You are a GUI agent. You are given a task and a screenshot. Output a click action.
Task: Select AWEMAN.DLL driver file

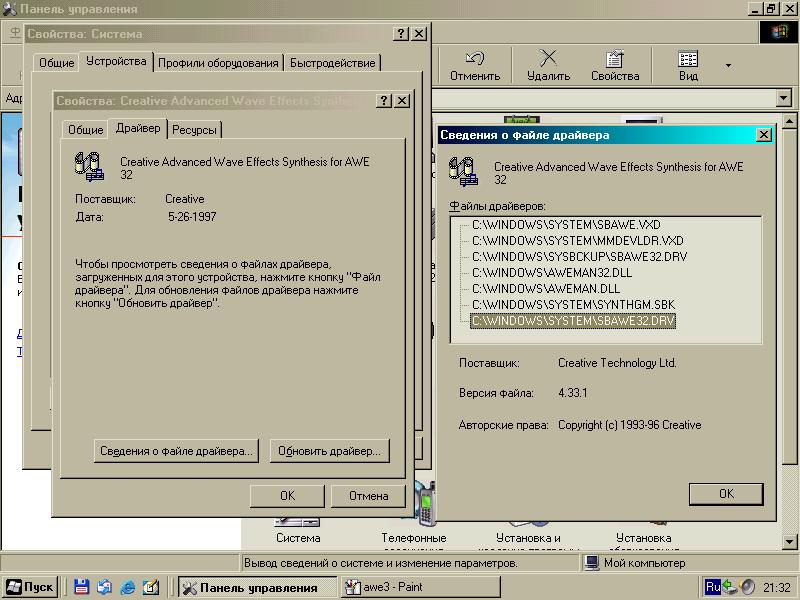click(x=546, y=288)
